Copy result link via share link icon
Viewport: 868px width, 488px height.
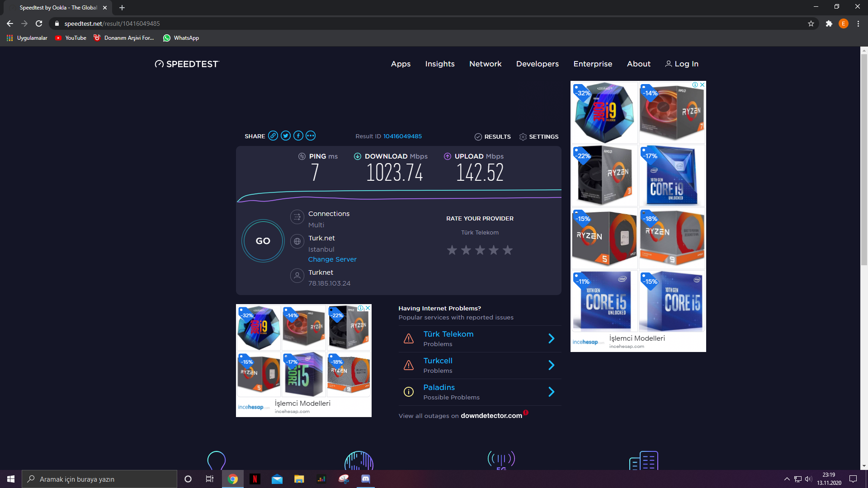pos(273,136)
